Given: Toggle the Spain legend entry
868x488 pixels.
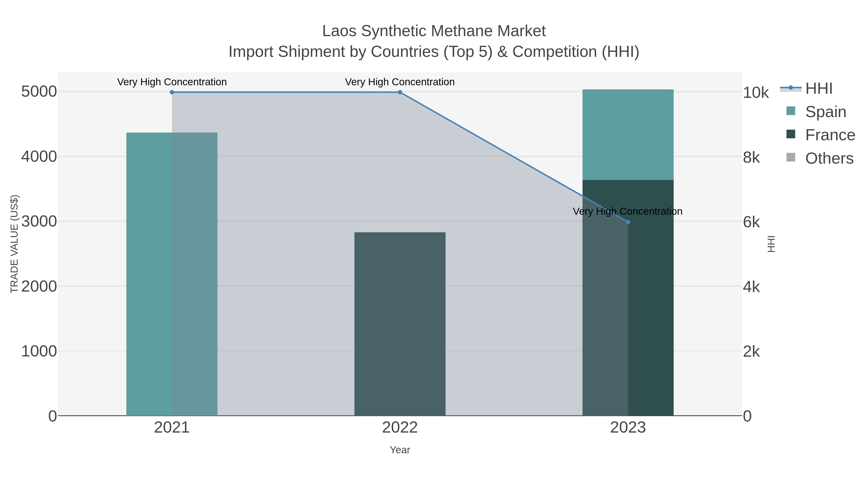Looking at the screenshot, I should pos(816,112).
